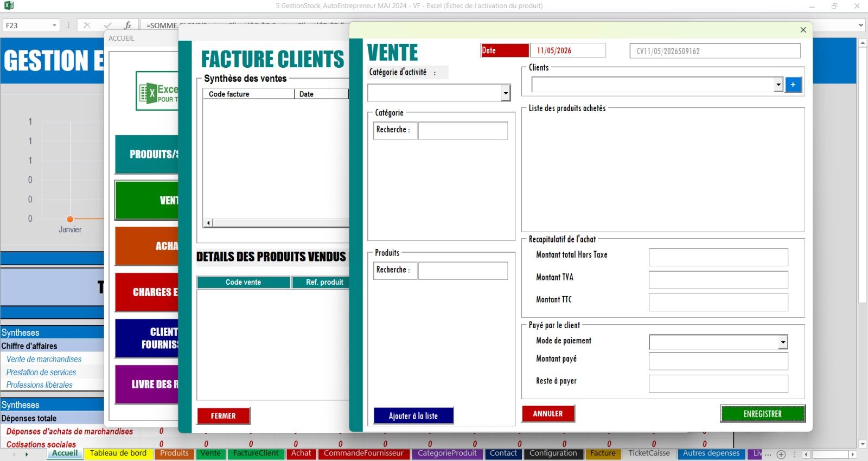The image size is (868, 461).
Task: Click the worksheet vertical scroll up arrow
Action: [x=863, y=42]
